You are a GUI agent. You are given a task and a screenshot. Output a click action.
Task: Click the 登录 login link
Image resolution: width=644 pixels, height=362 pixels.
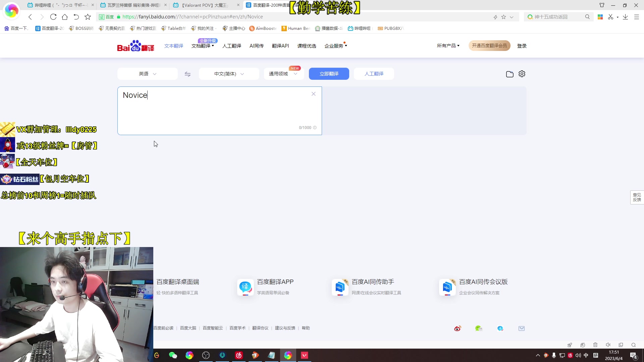[x=522, y=46]
